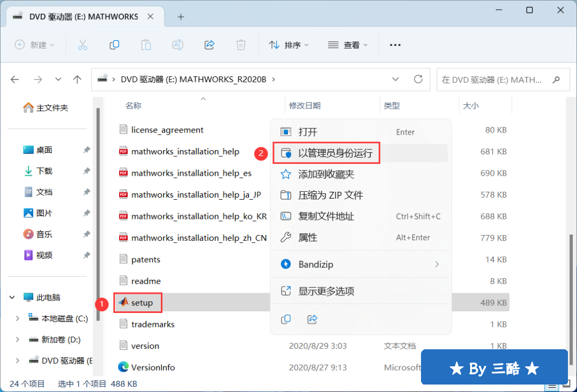Expand New Volume (D:) tree node
Screen dimensions: 577x392
17,340
